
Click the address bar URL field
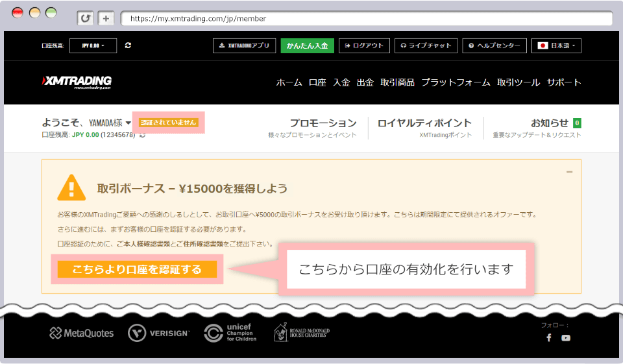coord(366,18)
